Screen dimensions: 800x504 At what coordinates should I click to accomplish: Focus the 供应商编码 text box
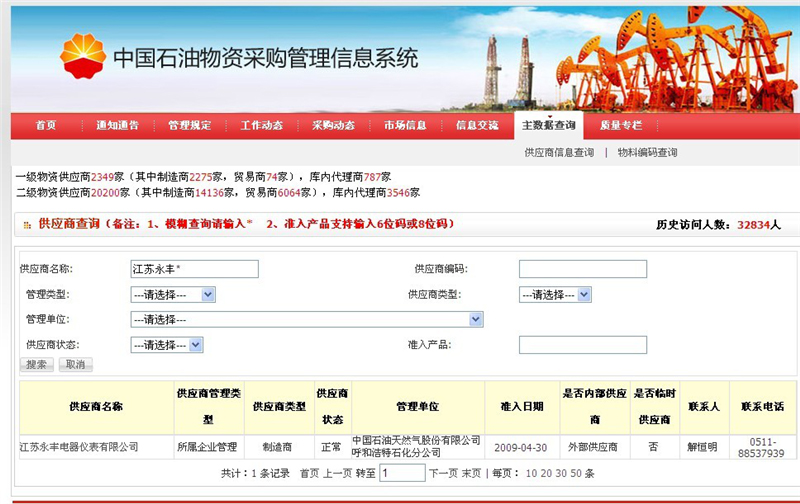point(582,269)
